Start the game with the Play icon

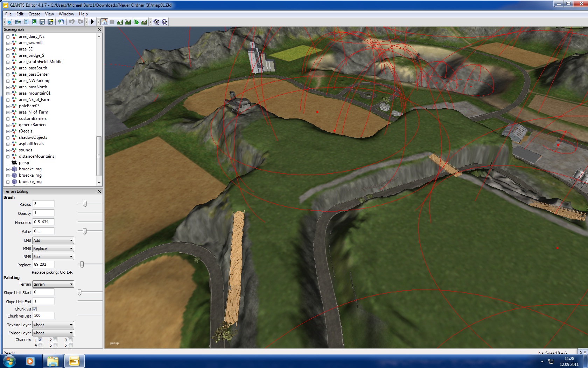pyautogui.click(x=92, y=22)
